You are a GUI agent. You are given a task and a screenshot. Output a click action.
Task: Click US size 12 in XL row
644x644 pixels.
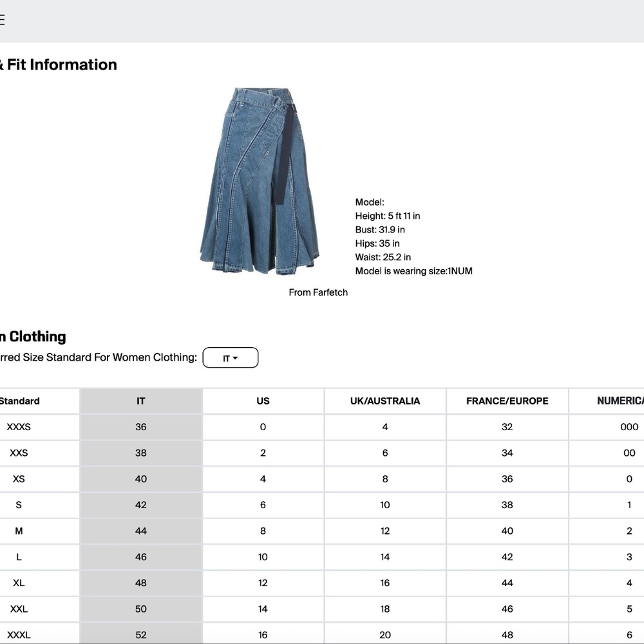tap(263, 583)
